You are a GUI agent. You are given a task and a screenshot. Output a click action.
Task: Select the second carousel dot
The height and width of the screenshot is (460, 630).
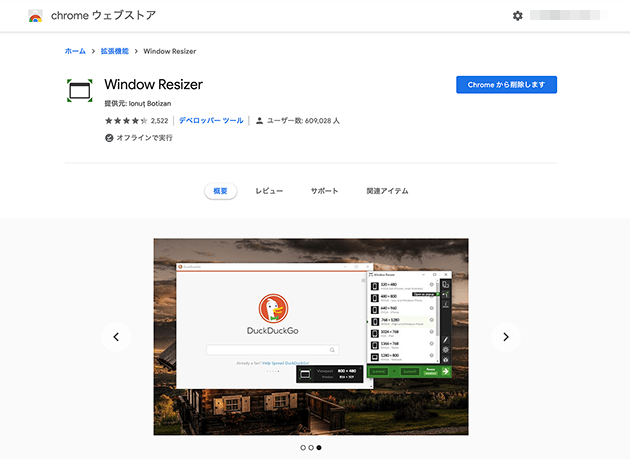(x=311, y=448)
